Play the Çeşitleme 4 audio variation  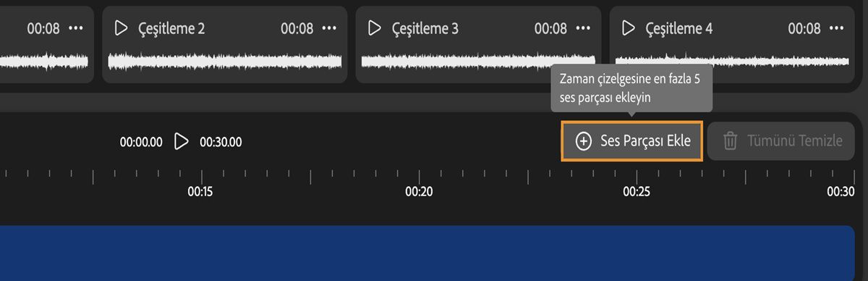628,28
